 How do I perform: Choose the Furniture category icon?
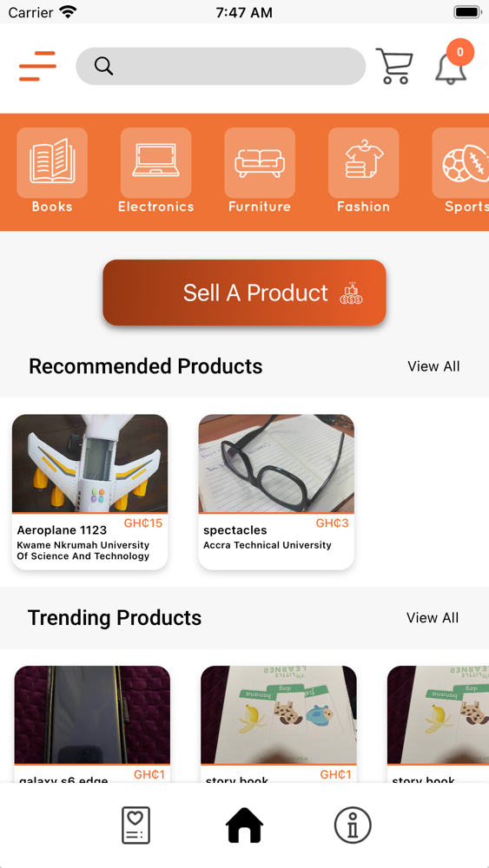pos(260,163)
